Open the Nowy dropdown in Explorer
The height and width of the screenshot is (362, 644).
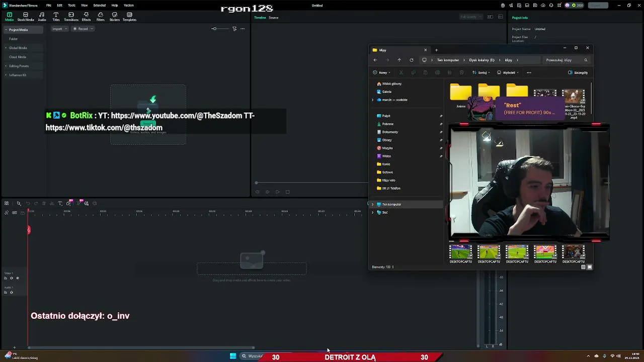tap(382, 72)
